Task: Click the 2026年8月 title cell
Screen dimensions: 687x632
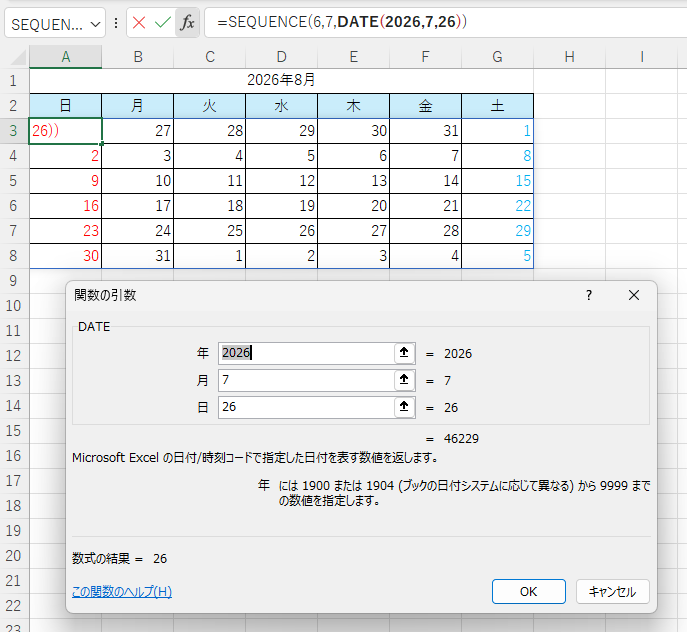Action: pyautogui.click(x=281, y=80)
